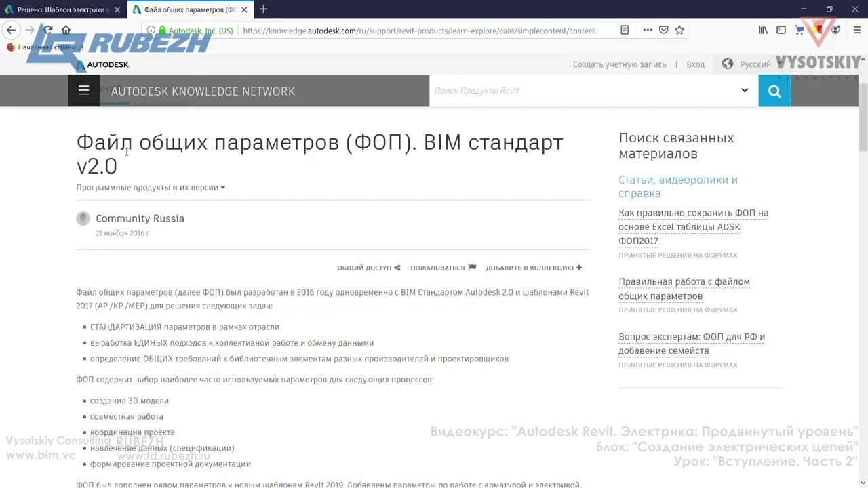Open 'Как правильно сохранить ФОП' related article

point(693,226)
